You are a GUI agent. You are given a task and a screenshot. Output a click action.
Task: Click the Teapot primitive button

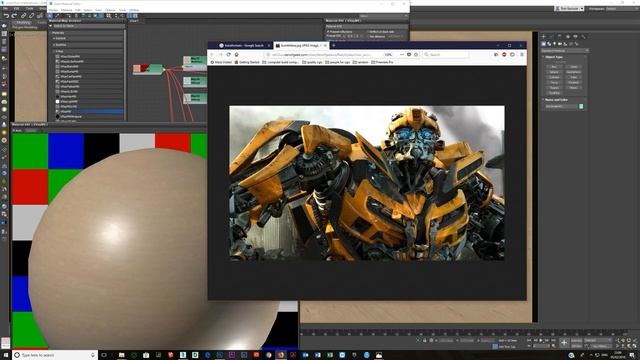pos(554,87)
